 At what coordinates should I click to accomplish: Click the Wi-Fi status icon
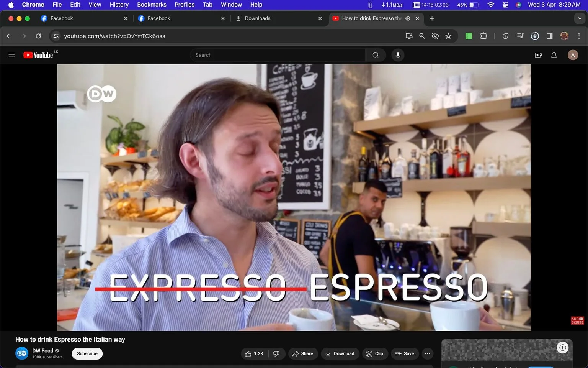point(491,5)
